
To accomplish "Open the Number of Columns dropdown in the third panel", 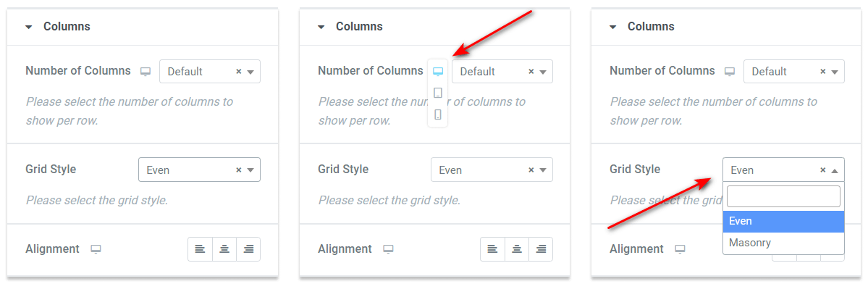I will coord(794,72).
